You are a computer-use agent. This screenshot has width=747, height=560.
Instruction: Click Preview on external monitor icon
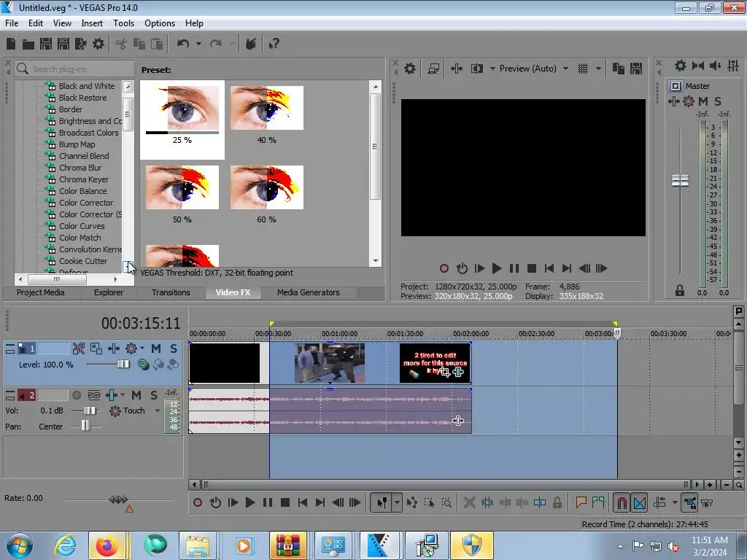[433, 69]
